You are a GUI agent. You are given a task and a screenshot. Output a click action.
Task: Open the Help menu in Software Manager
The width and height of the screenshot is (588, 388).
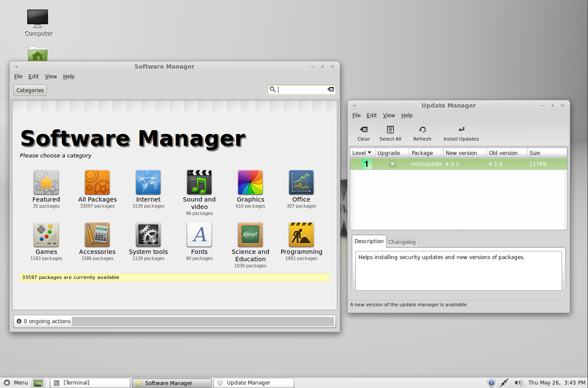(x=69, y=77)
